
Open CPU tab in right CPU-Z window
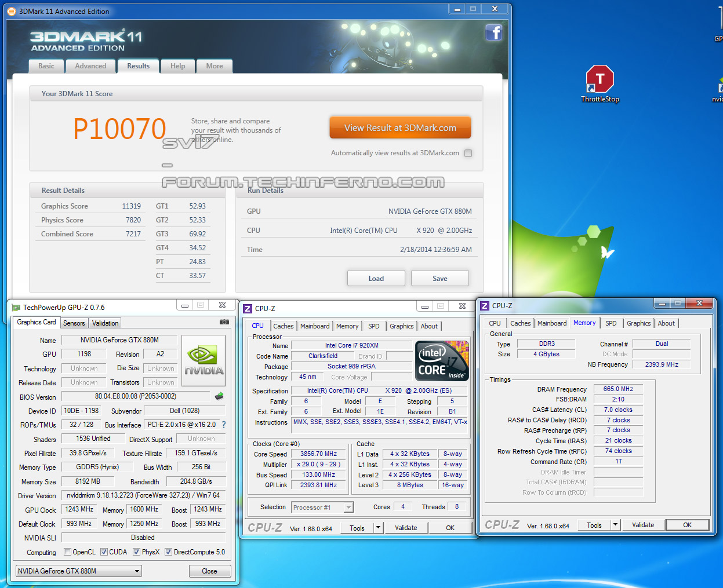[x=495, y=323]
